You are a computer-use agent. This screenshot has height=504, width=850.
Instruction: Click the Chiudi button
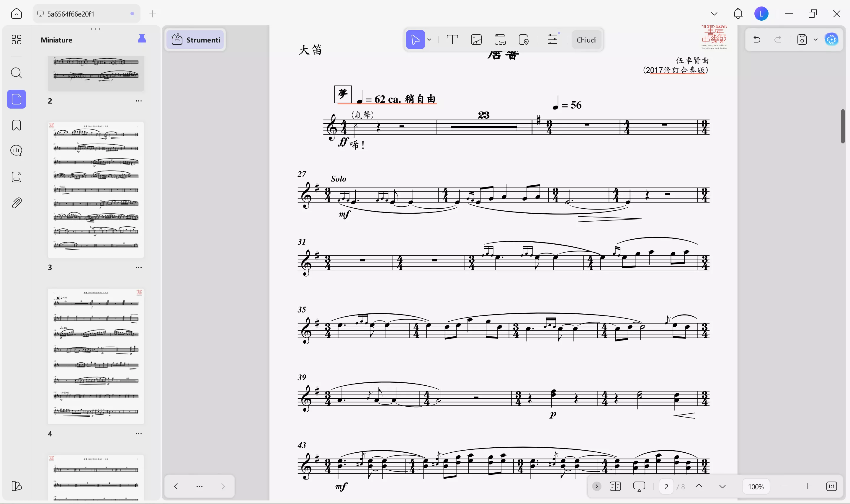click(x=586, y=40)
